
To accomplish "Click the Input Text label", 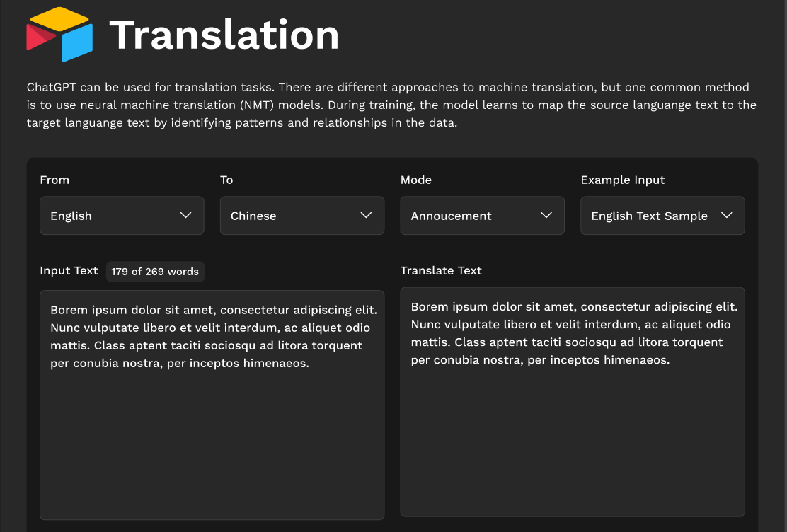I will coord(69,271).
